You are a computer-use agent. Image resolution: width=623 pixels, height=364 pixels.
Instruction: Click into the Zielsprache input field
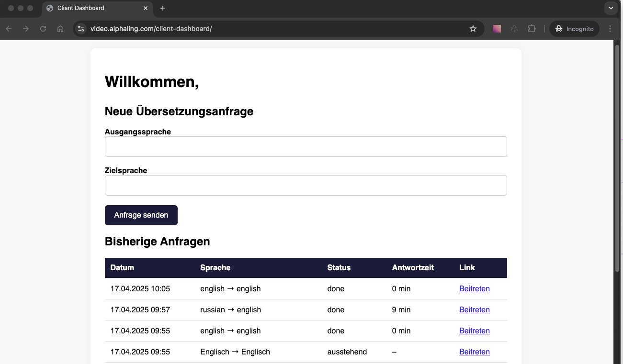306,185
